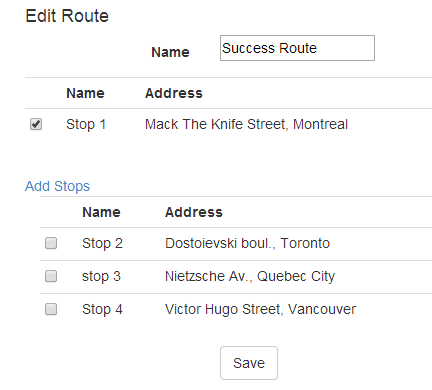Select the Edit Route heading
432x390 pixels.
67,16
